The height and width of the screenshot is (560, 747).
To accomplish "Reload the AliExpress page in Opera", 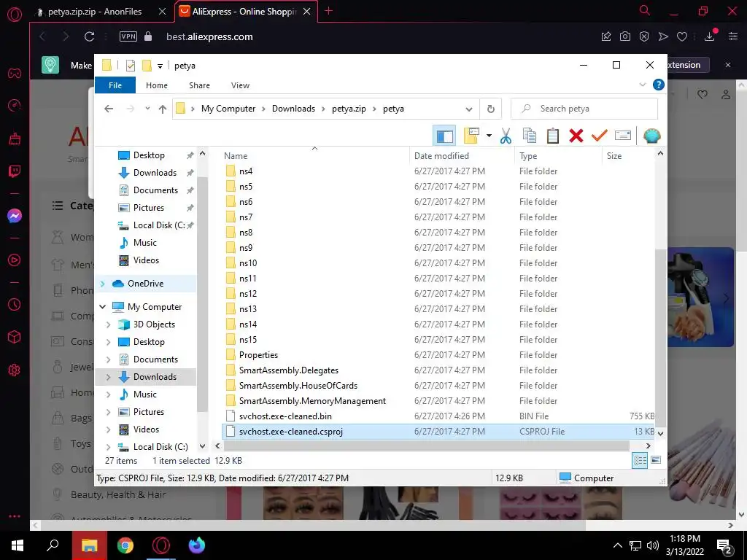I will [89, 36].
